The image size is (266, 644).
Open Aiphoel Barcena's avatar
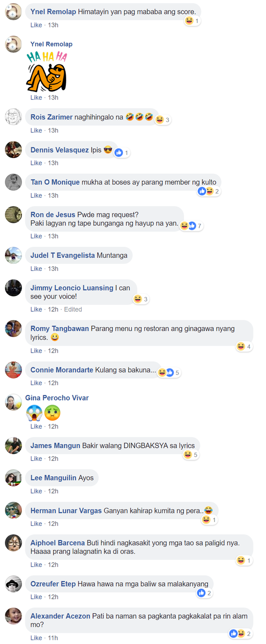[13, 543]
